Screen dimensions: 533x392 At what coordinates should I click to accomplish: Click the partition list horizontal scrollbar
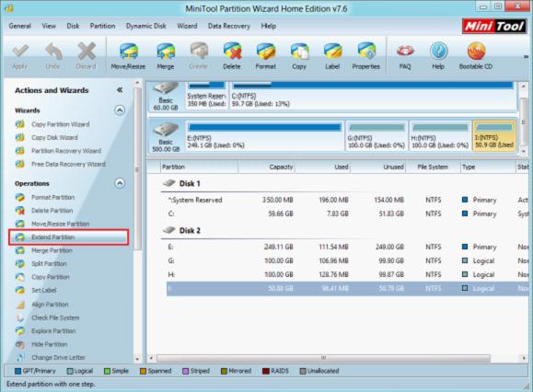(x=323, y=358)
